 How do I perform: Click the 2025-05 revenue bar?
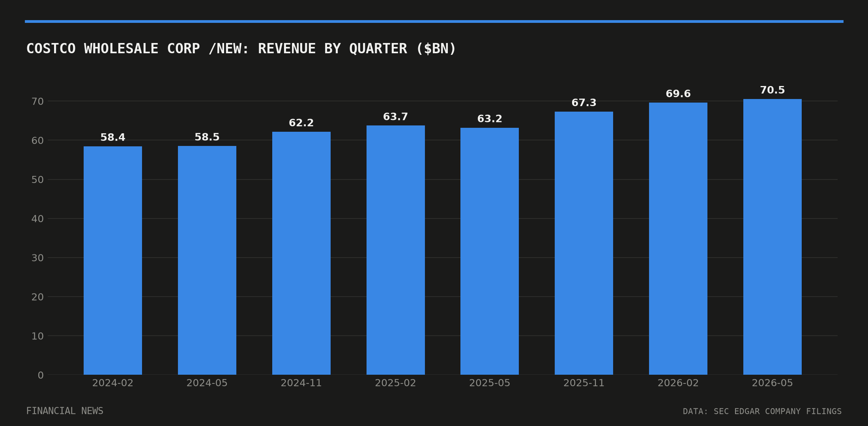(490, 251)
